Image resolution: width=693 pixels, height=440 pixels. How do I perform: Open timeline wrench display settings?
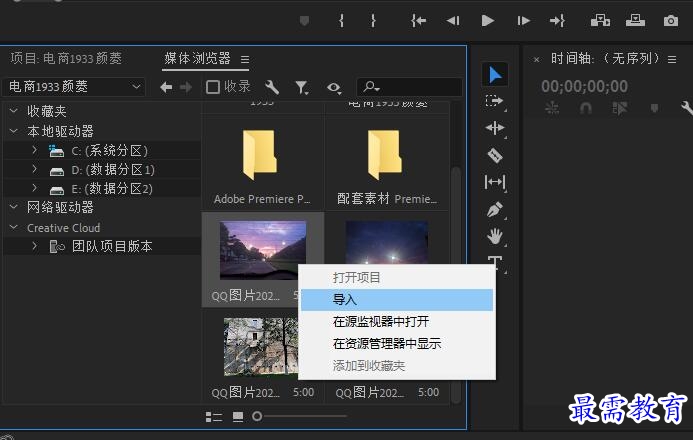[x=687, y=108]
